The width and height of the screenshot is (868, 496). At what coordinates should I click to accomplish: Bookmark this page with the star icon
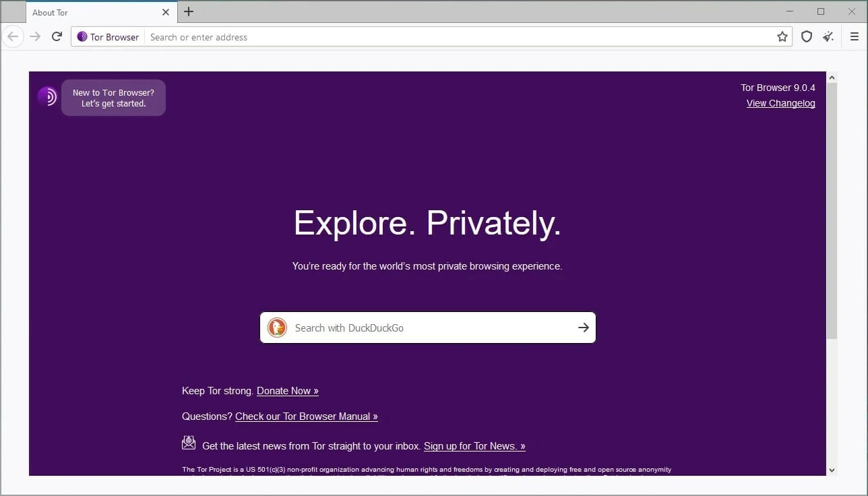click(782, 37)
